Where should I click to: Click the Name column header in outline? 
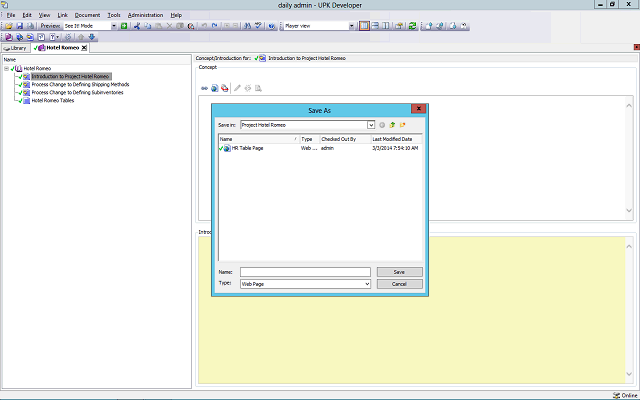96,60
